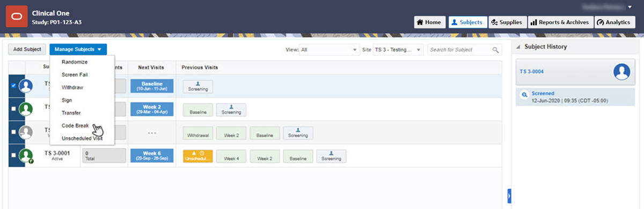Viewport: 644px width, 209px height.
Task: Open the Withdrawal previous visit card
Action: (x=198, y=133)
